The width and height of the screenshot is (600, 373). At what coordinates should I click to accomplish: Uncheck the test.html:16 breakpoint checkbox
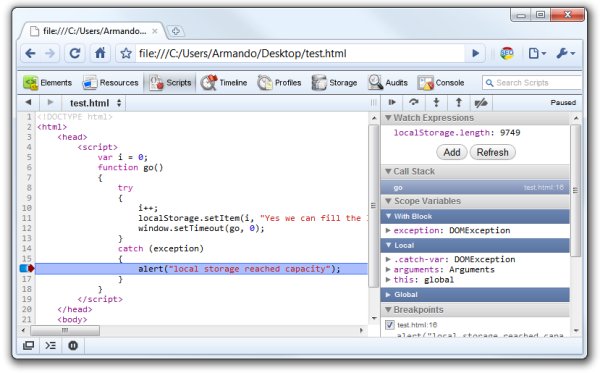coord(390,325)
